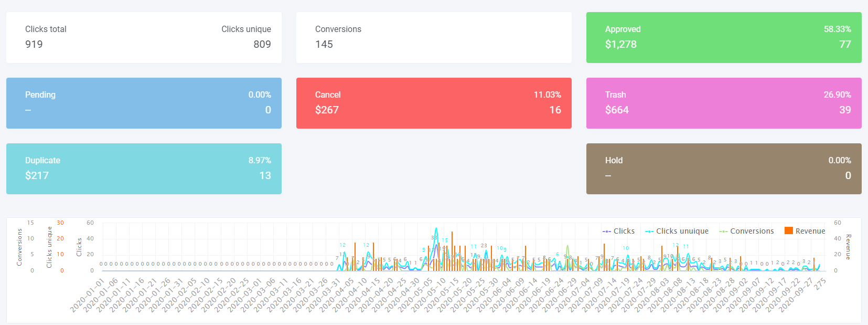Click the 2020-05-10 date on chart axis
The width and height of the screenshot is (868, 325).
[x=436, y=295]
